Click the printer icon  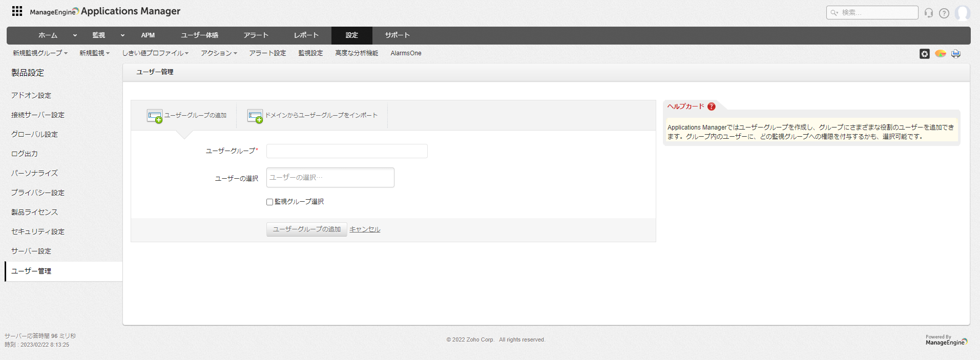click(x=956, y=54)
